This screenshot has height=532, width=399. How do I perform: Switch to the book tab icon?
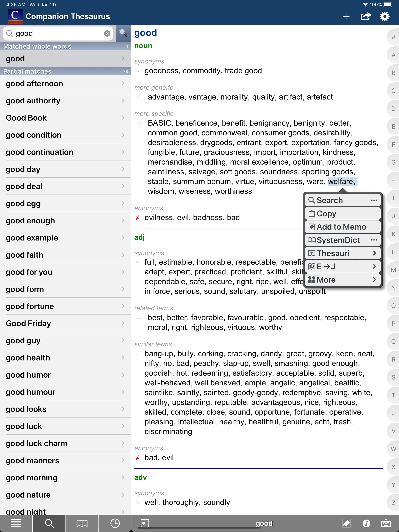tap(82, 523)
